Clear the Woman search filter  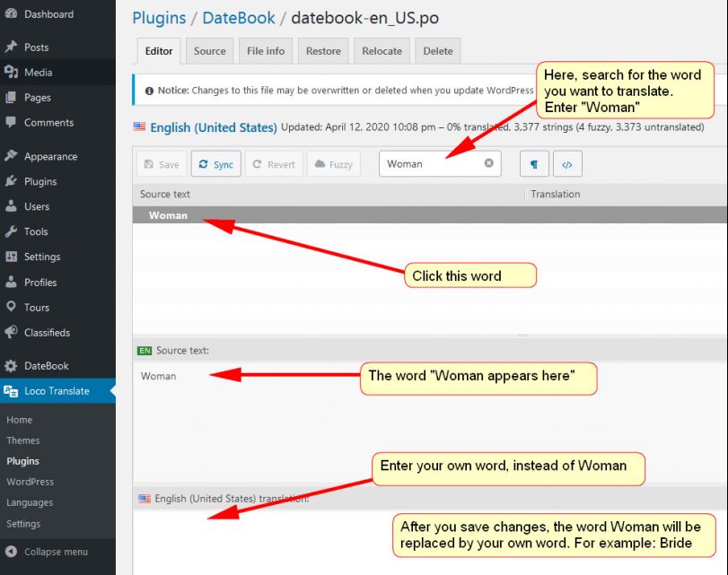pos(488,163)
